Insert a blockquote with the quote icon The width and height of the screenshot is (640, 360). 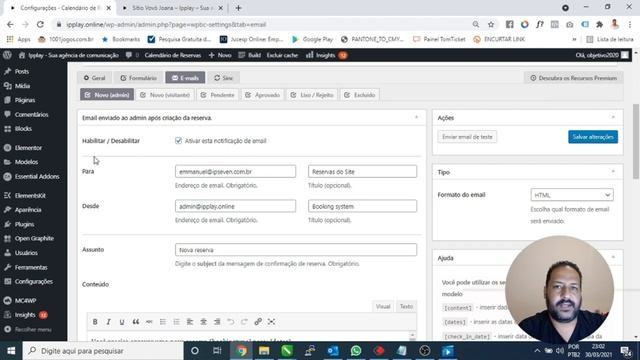click(x=136, y=322)
